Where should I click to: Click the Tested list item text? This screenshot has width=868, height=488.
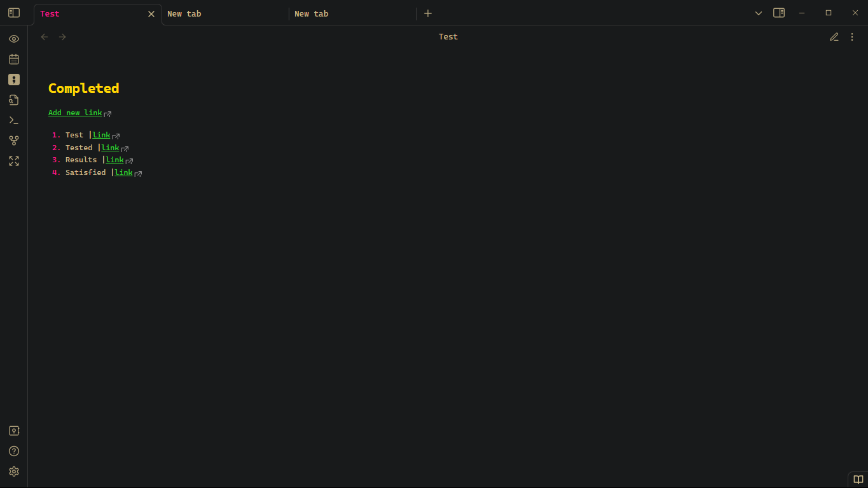pos(79,148)
